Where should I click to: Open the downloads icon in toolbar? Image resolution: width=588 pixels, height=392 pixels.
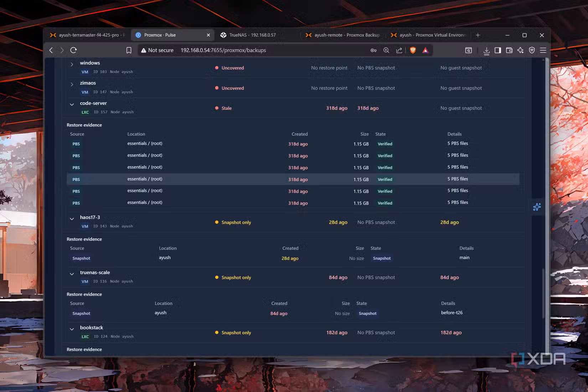[x=486, y=50]
